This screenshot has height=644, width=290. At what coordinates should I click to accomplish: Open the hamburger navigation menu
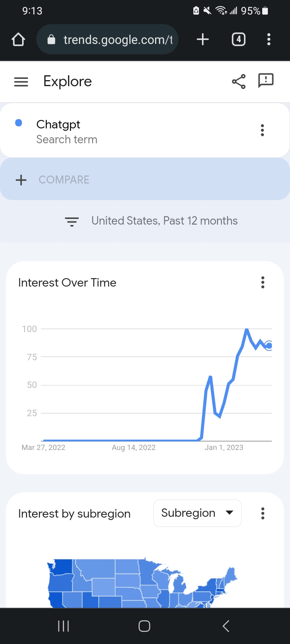[21, 82]
